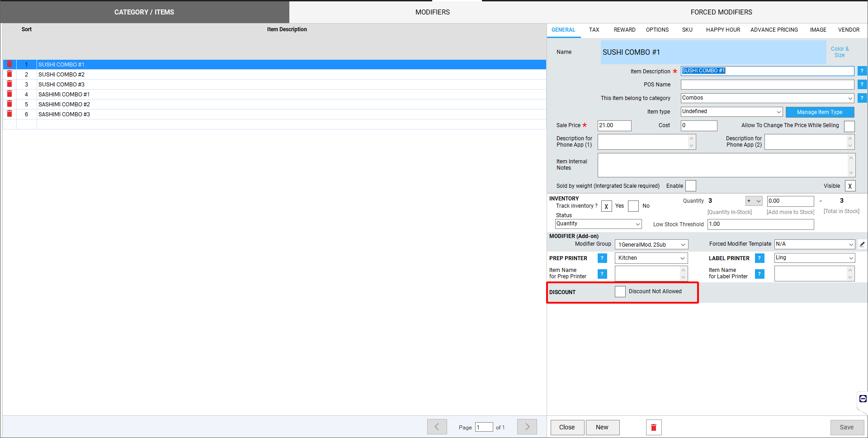Click trash icon beside SASHIMI COMBO #1
The image size is (868, 438).
pos(9,94)
